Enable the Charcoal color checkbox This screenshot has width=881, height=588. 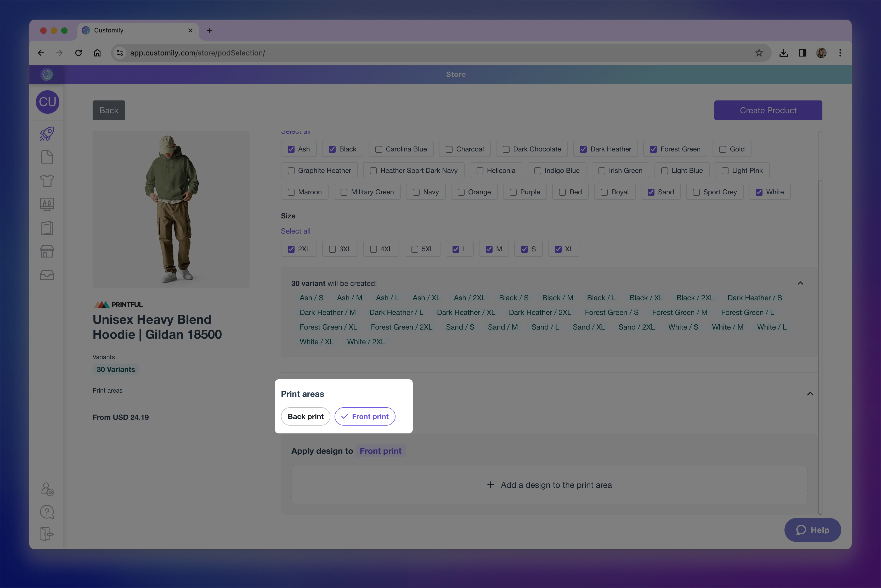tap(449, 149)
